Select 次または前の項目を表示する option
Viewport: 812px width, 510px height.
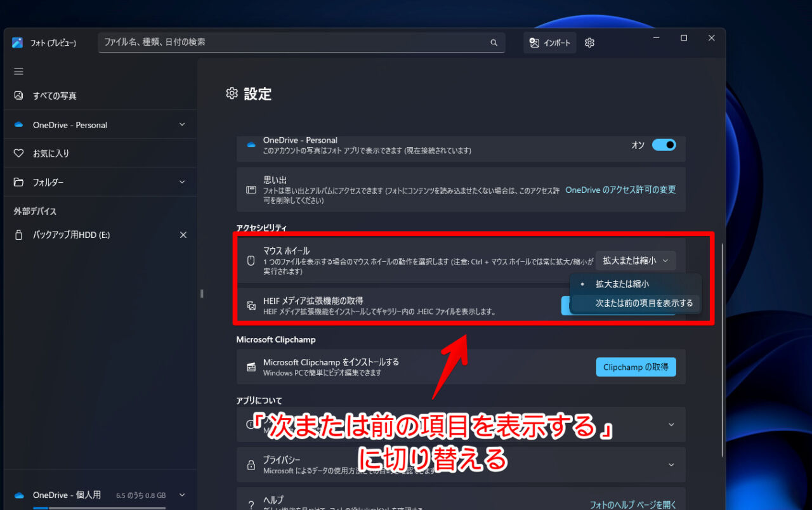(636, 303)
